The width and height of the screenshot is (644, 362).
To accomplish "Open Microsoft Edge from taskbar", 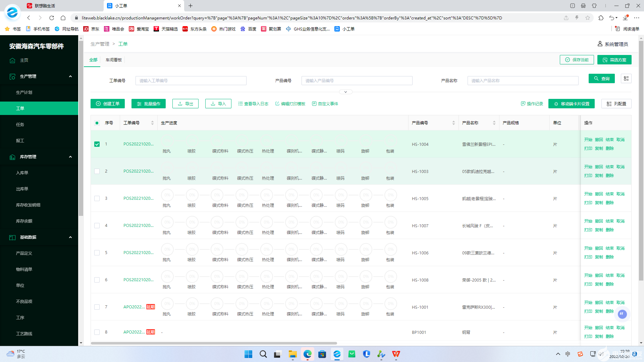I will click(x=308, y=354).
